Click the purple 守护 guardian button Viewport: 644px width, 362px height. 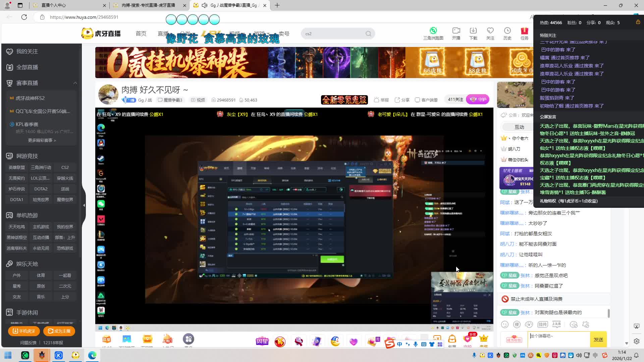(x=478, y=100)
